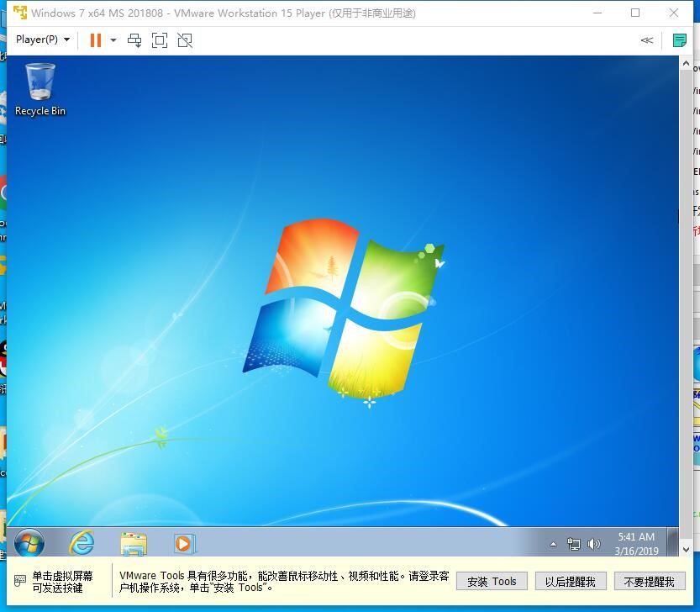Maximize the VMware Player window
The width and height of the screenshot is (700, 612).
(x=635, y=13)
